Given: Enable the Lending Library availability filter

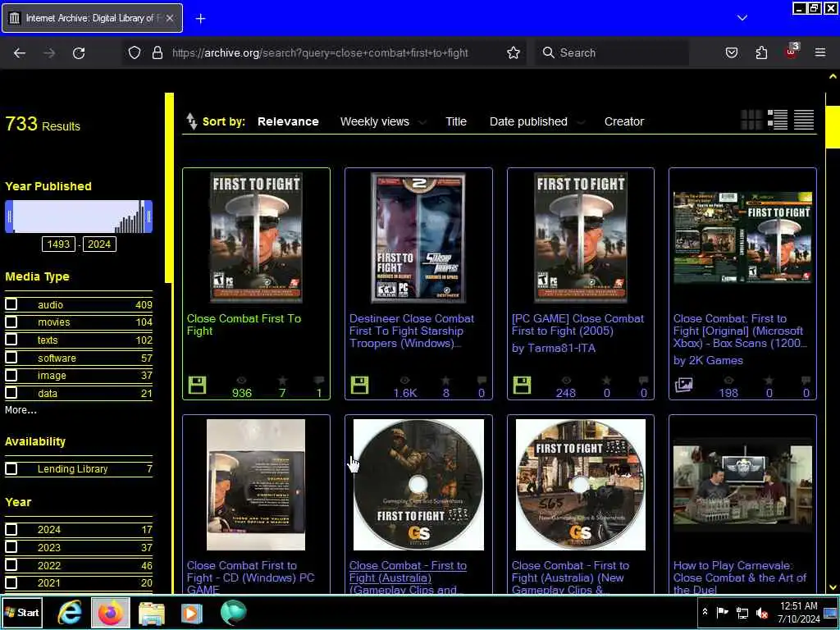Looking at the screenshot, I should click(x=11, y=468).
